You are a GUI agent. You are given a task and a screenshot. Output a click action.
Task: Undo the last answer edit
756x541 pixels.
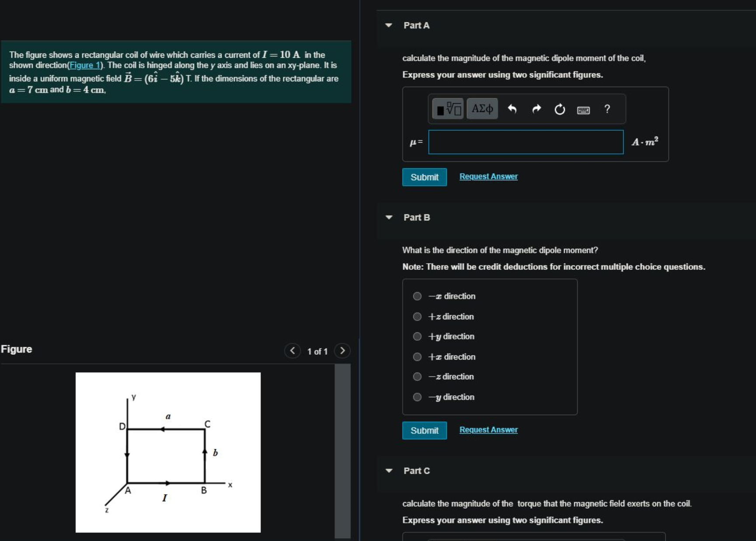coord(512,109)
